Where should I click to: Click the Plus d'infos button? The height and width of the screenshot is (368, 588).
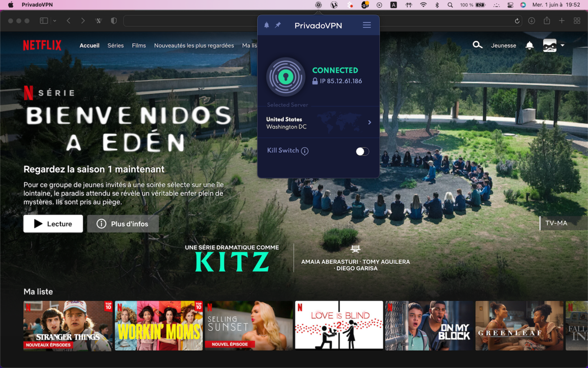point(123,224)
